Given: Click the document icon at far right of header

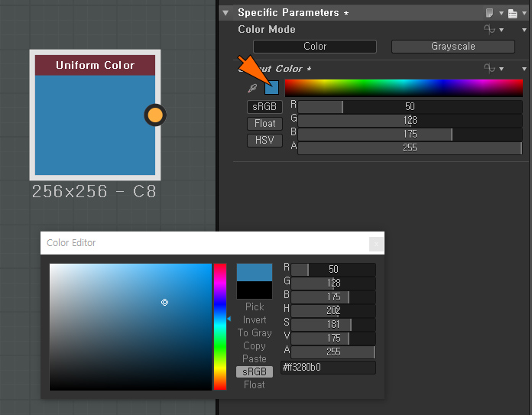Looking at the screenshot, I should pyautogui.click(x=512, y=13).
